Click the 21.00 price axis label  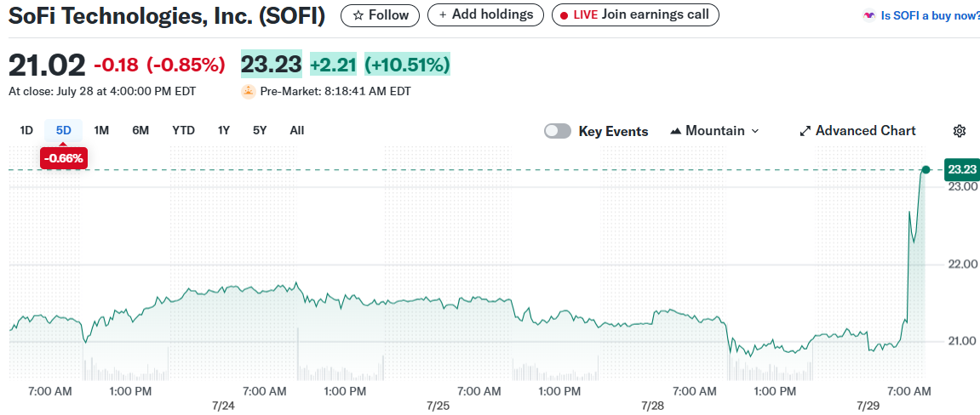962,341
